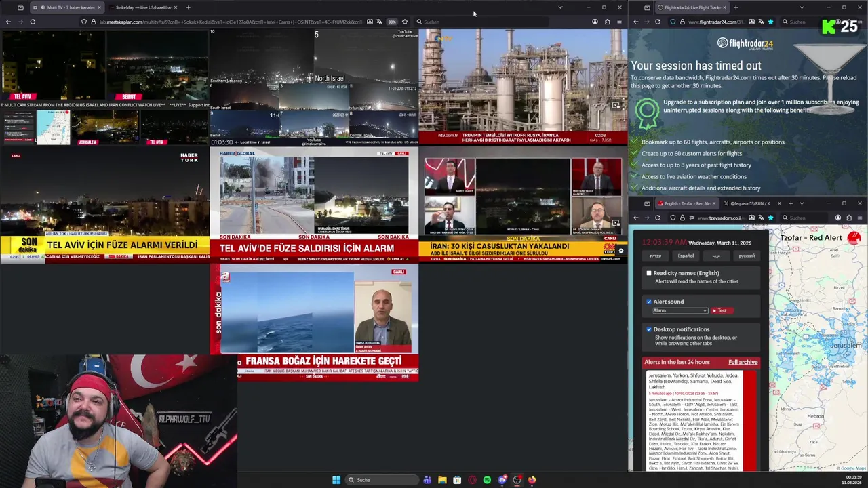Image resolution: width=868 pixels, height=488 pixels.
Task: Expand tab list chevron in Flightradar24 window
Action: coord(802,7)
